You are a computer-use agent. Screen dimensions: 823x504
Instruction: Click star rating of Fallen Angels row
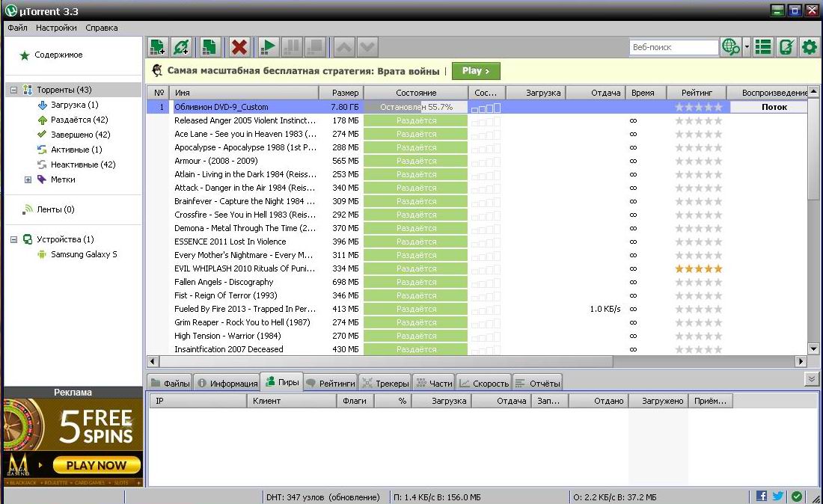pos(699,282)
